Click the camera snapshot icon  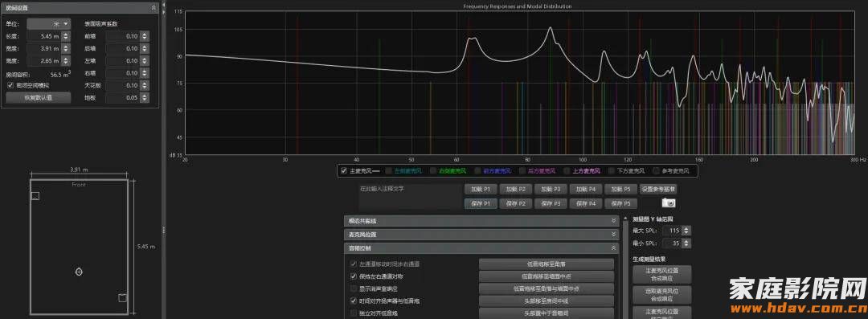[668, 203]
